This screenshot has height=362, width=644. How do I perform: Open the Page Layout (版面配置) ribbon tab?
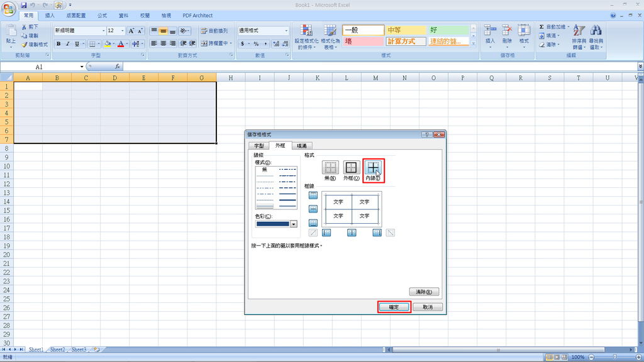point(76,16)
